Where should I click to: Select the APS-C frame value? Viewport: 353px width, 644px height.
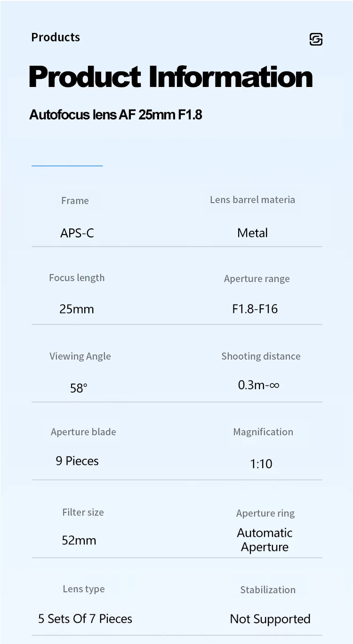click(x=77, y=233)
